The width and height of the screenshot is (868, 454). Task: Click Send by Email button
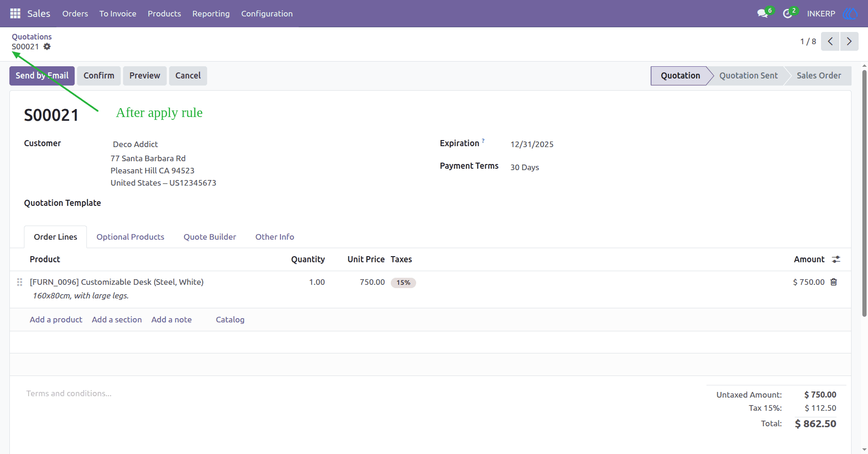pyautogui.click(x=42, y=76)
